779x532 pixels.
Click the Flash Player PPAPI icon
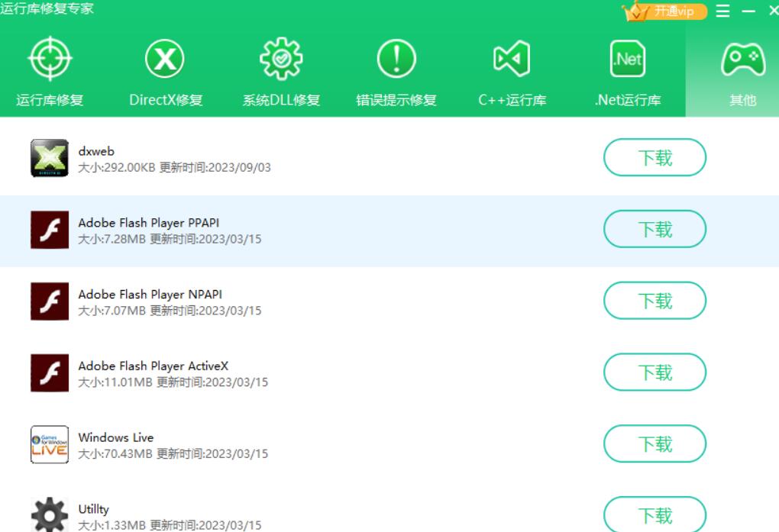click(50, 230)
